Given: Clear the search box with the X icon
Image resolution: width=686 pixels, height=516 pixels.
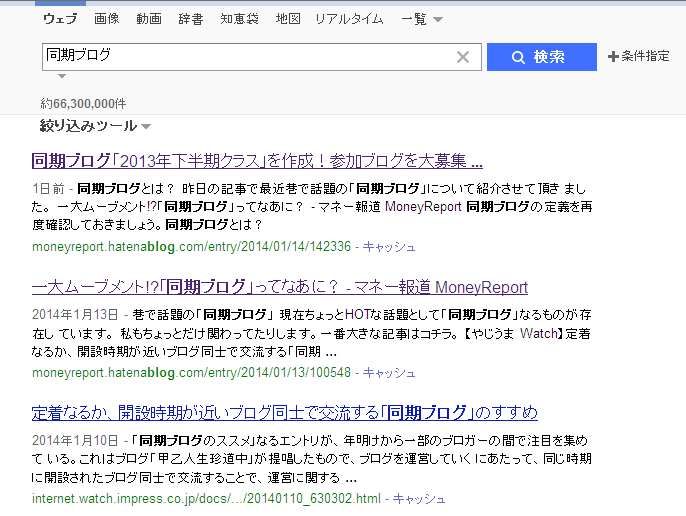Looking at the screenshot, I should 463,57.
